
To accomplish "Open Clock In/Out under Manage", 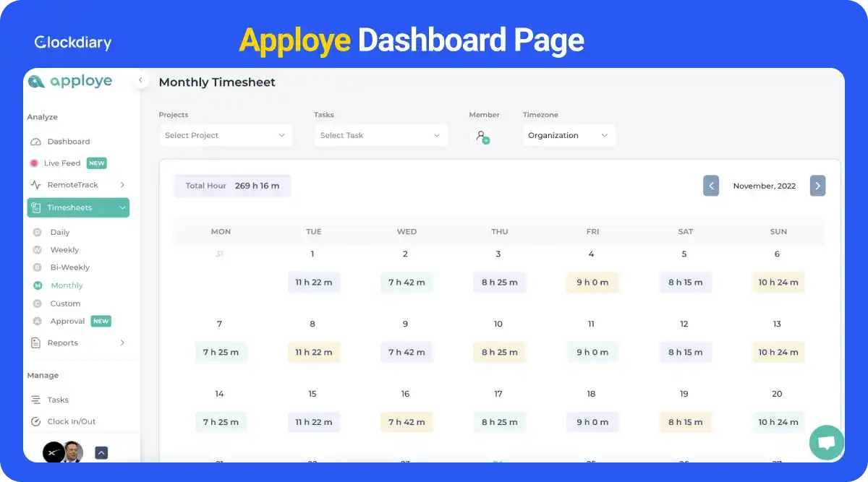I will pos(72,421).
